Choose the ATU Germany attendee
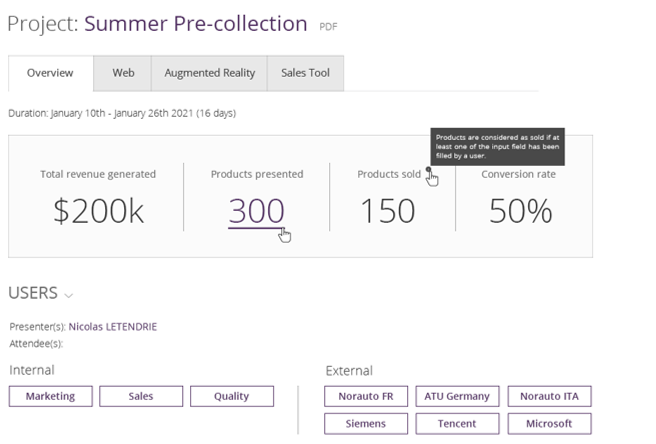656x444 pixels. pos(457,397)
